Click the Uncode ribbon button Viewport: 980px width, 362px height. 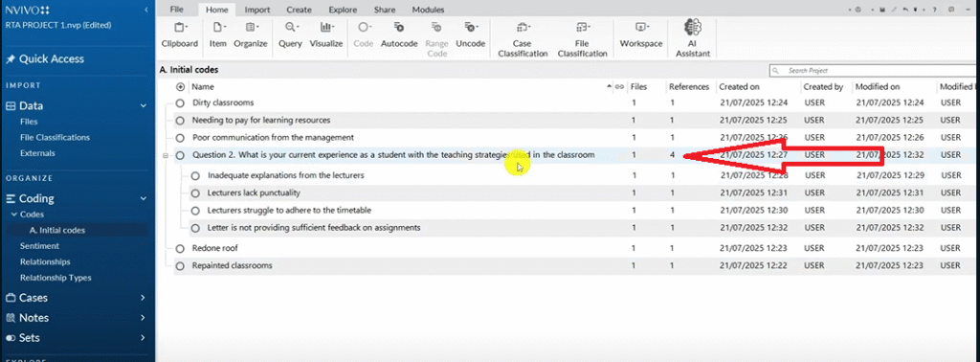coord(470,35)
